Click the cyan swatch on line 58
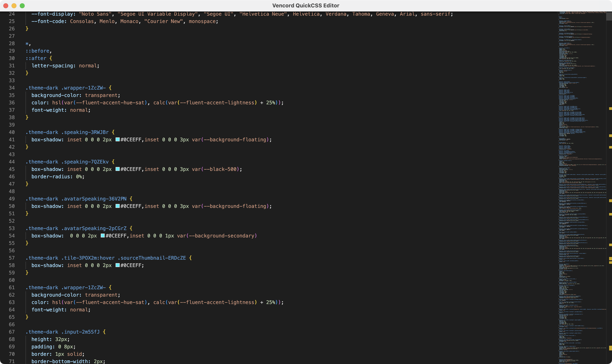 (x=117, y=265)
